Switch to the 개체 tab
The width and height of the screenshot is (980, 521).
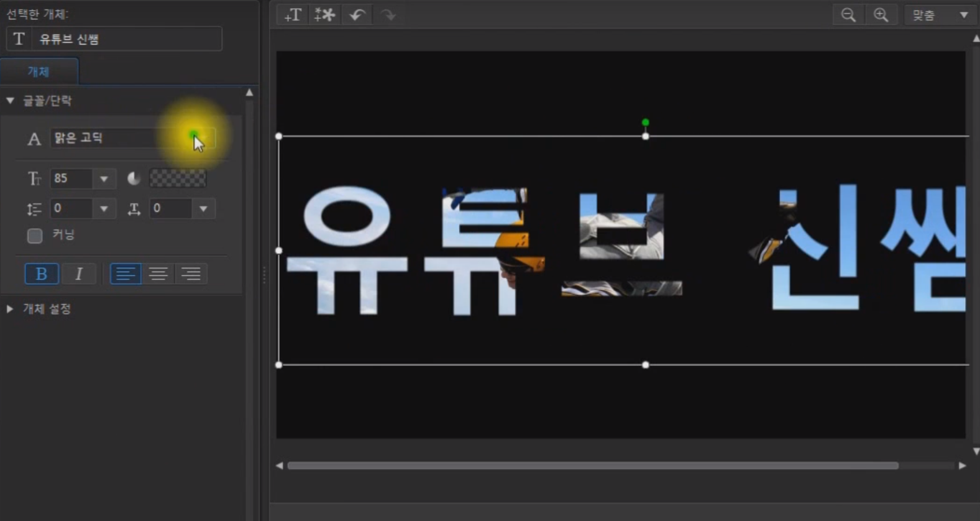[39, 71]
